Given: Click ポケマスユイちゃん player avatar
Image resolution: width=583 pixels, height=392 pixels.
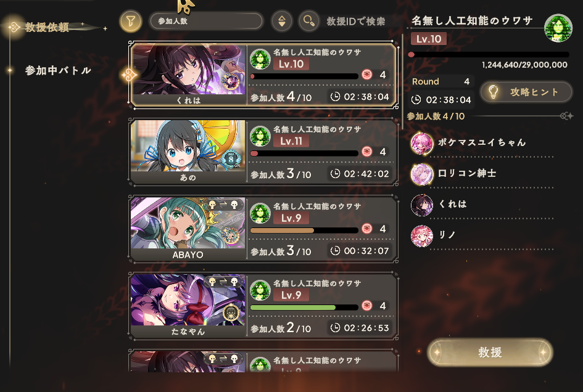Looking at the screenshot, I should [x=422, y=144].
